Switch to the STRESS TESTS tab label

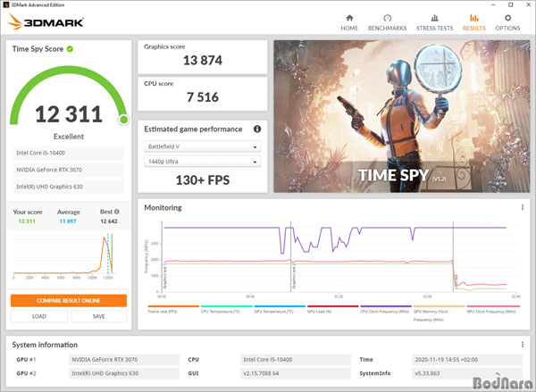click(x=434, y=28)
